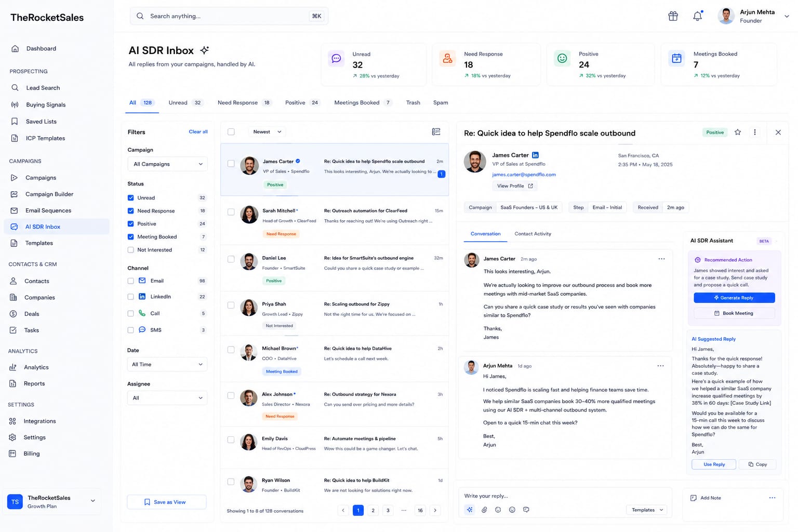Open Email Sequences in the sidebar
This screenshot has height=532, width=798.
(x=48, y=210)
